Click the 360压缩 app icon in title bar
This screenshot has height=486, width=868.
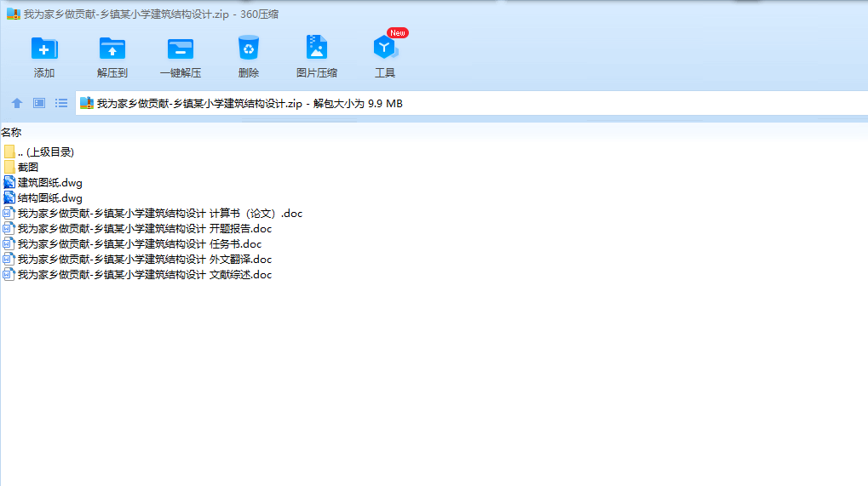(x=14, y=14)
